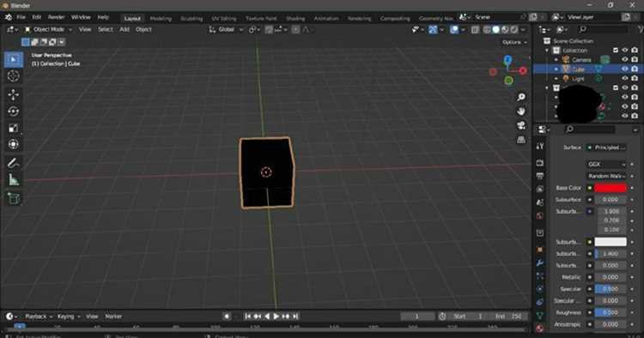Select the Rotate tool
This screenshot has width=644, height=338.
(13, 112)
